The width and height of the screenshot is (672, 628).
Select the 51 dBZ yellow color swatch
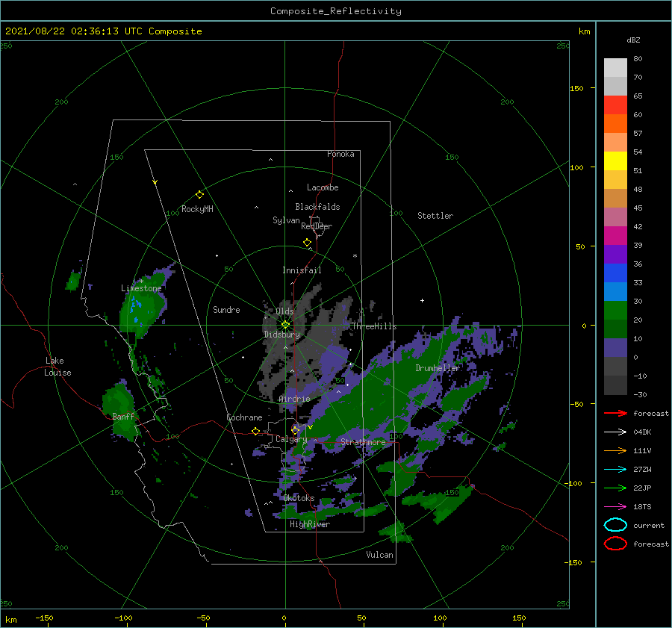(615, 161)
